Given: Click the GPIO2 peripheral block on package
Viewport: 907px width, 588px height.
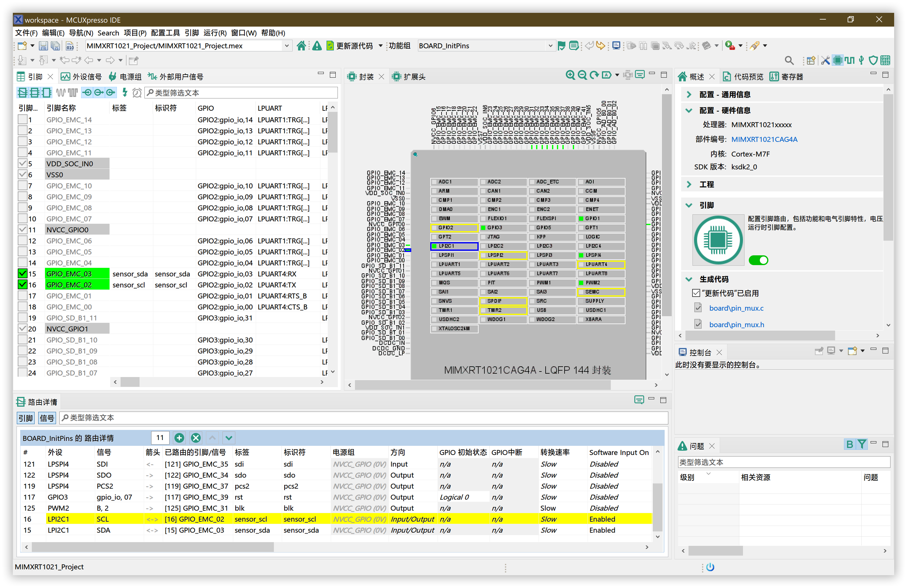Looking at the screenshot, I should [454, 228].
